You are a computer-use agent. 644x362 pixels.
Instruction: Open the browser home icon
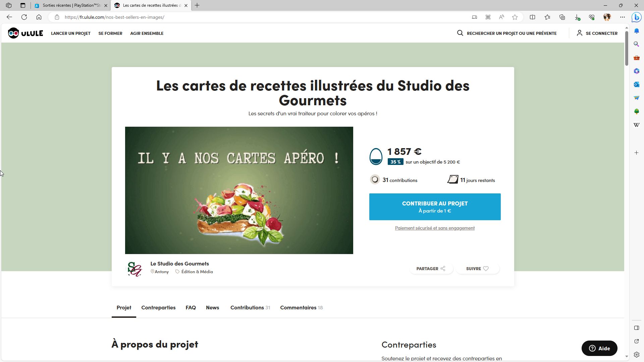39,17
